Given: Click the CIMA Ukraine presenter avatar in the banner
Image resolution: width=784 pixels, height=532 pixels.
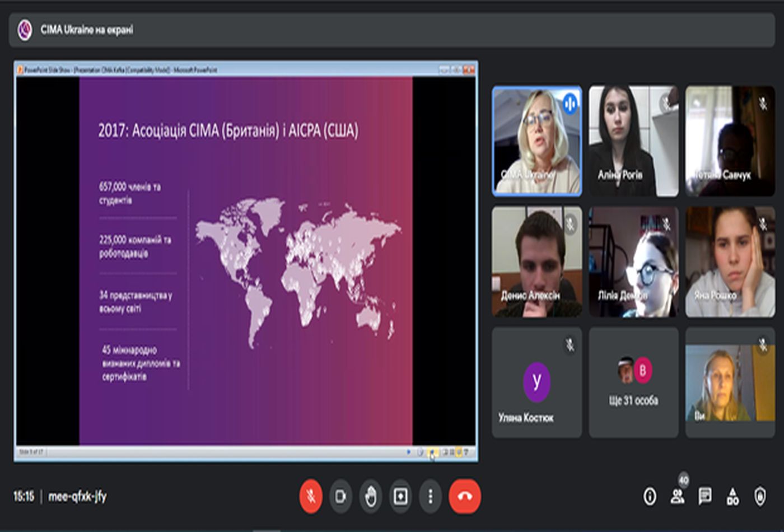Looking at the screenshot, I should 25,30.
